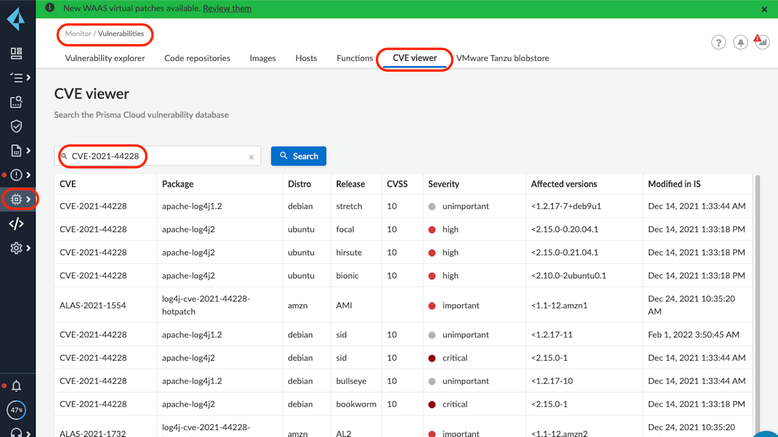This screenshot has width=778, height=437.
Task: Click the top-right bar chart warning icon
Action: pyautogui.click(x=762, y=43)
